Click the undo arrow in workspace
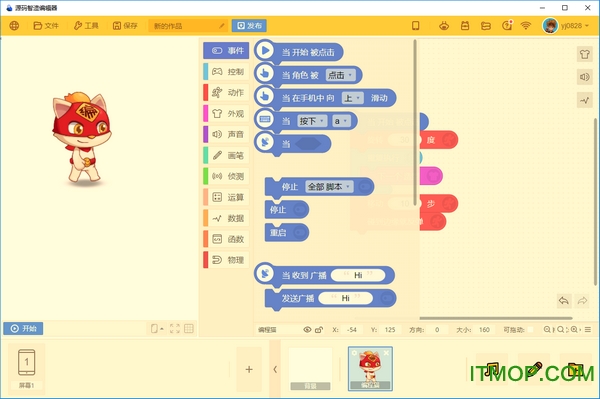This screenshot has height=399, width=600. [x=564, y=301]
